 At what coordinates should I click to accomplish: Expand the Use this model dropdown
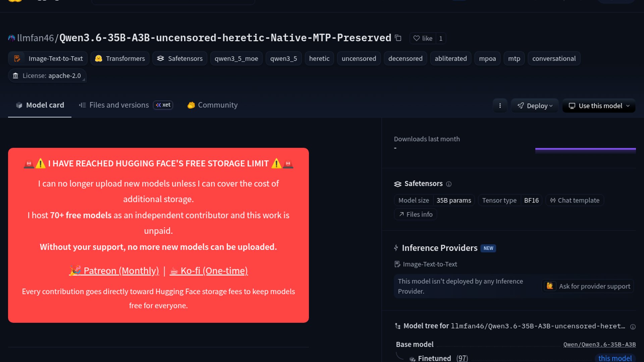(599, 106)
